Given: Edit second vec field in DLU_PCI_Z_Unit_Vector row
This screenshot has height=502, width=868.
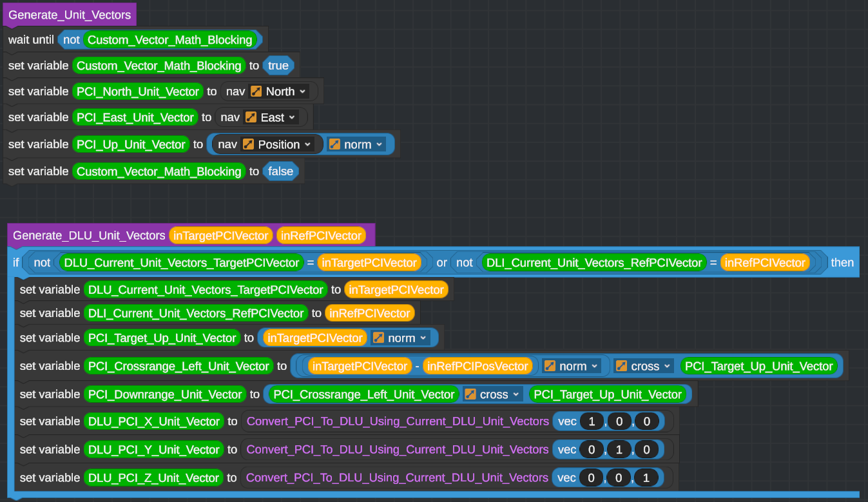Looking at the screenshot, I should [619, 478].
